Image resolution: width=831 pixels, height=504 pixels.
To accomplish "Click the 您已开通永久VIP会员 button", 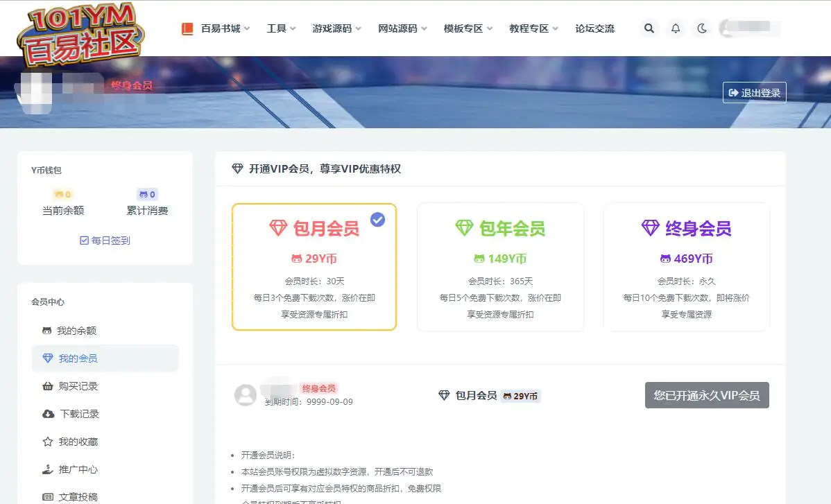I will [x=707, y=395].
